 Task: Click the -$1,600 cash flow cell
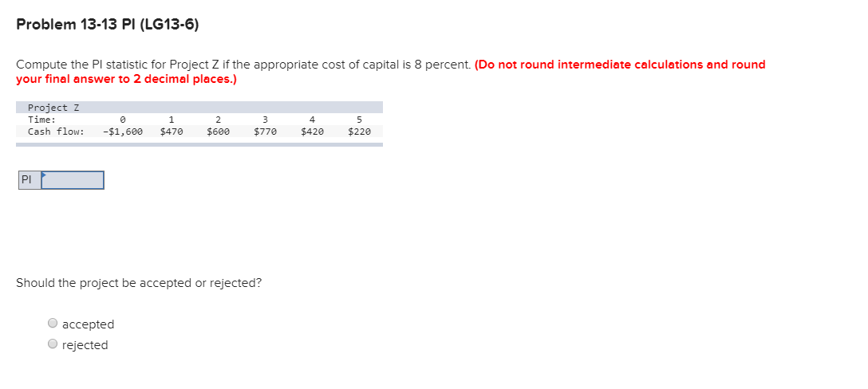click(122, 132)
